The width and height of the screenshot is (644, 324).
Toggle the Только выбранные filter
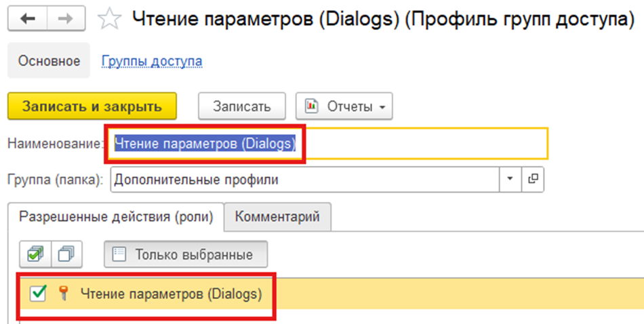(x=185, y=255)
